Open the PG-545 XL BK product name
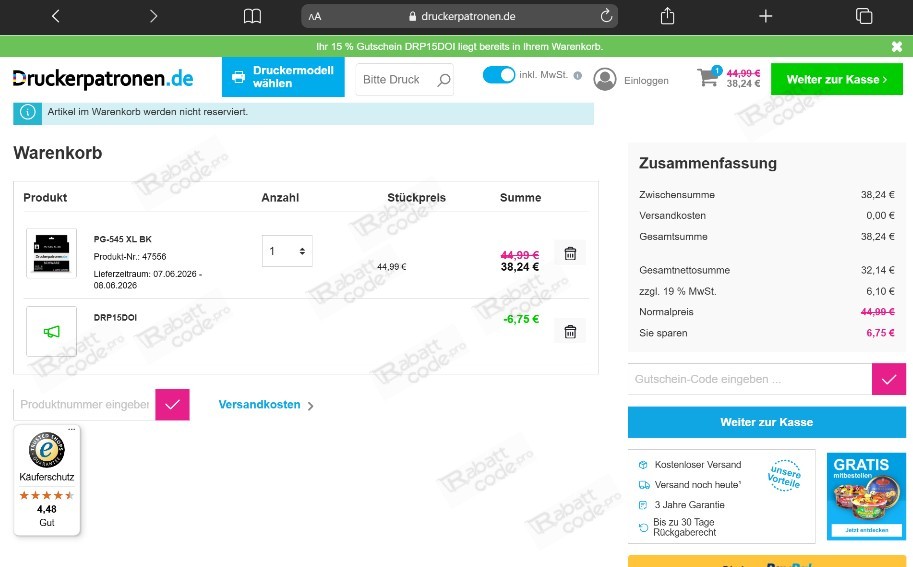The image size is (913, 567). click(122, 239)
